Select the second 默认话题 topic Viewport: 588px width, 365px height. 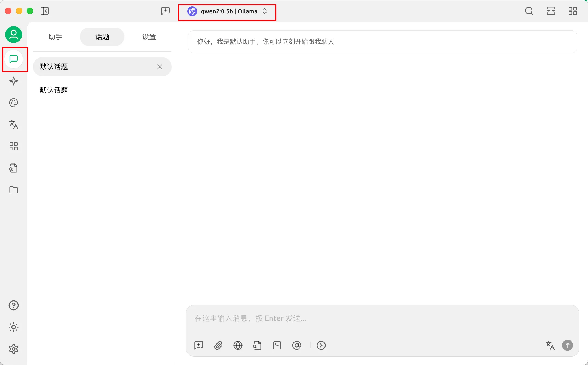coord(54,90)
